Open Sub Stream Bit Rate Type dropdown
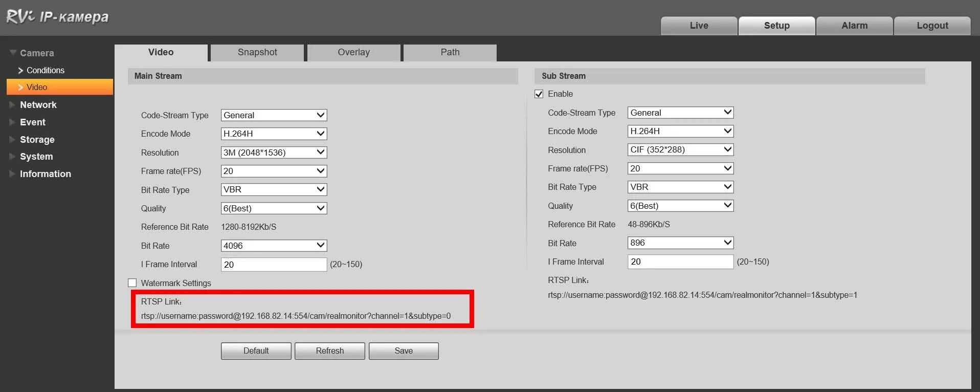 680,187
